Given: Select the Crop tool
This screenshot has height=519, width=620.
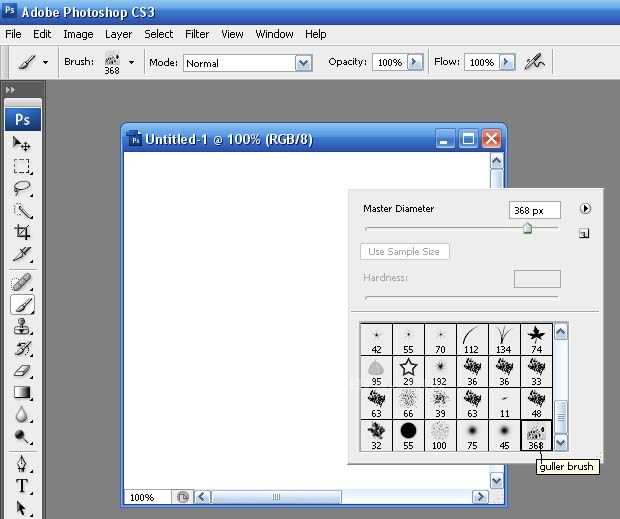Looking at the screenshot, I should [x=22, y=232].
